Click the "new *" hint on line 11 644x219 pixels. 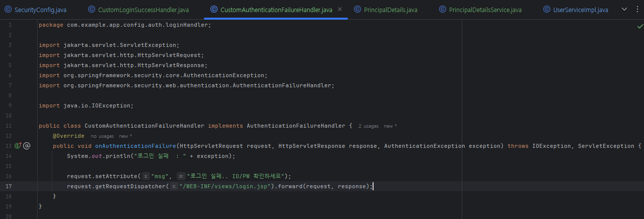(390, 126)
